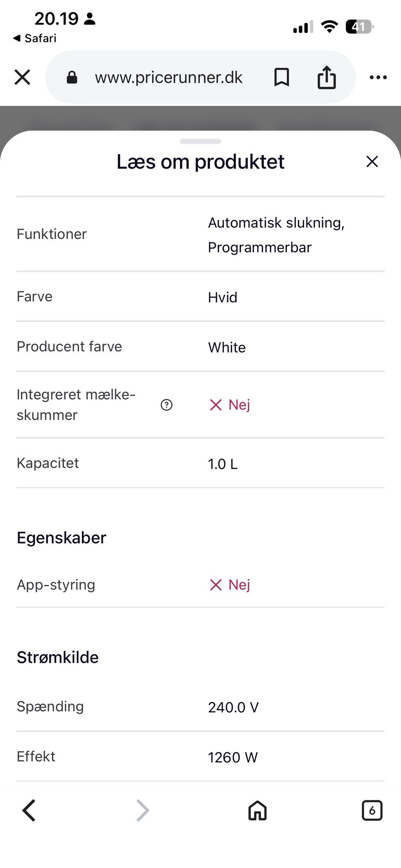Return to Safari via the back link
Image resolution: width=401 pixels, height=868 pixels.
35,38
